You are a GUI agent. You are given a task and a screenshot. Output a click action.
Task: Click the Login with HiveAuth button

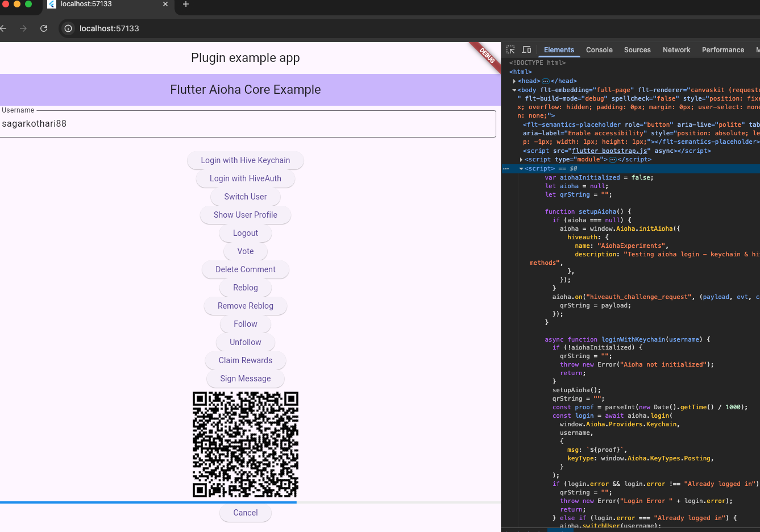pos(246,178)
